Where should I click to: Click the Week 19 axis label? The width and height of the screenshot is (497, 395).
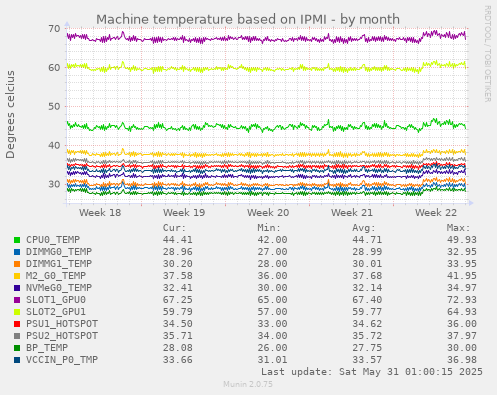[x=184, y=213]
